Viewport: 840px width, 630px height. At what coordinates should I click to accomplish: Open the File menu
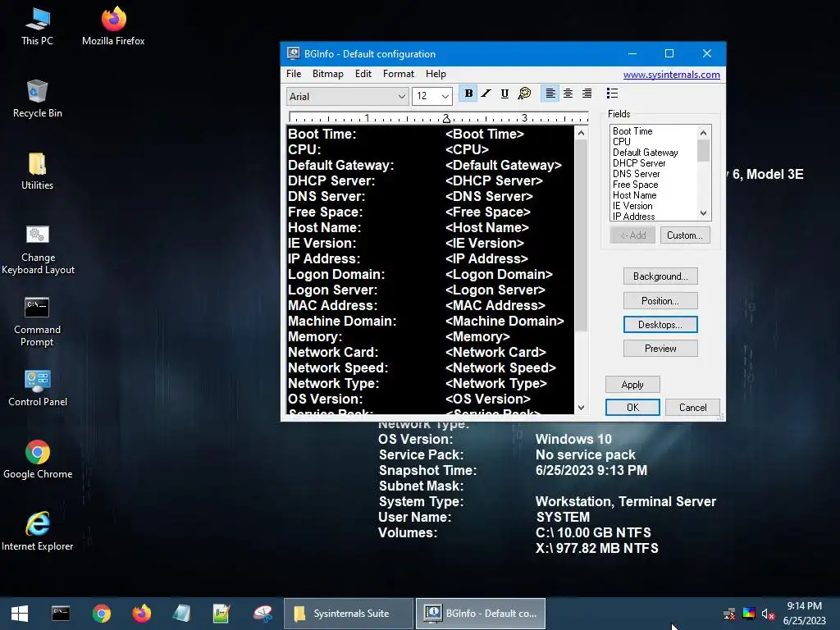point(294,74)
